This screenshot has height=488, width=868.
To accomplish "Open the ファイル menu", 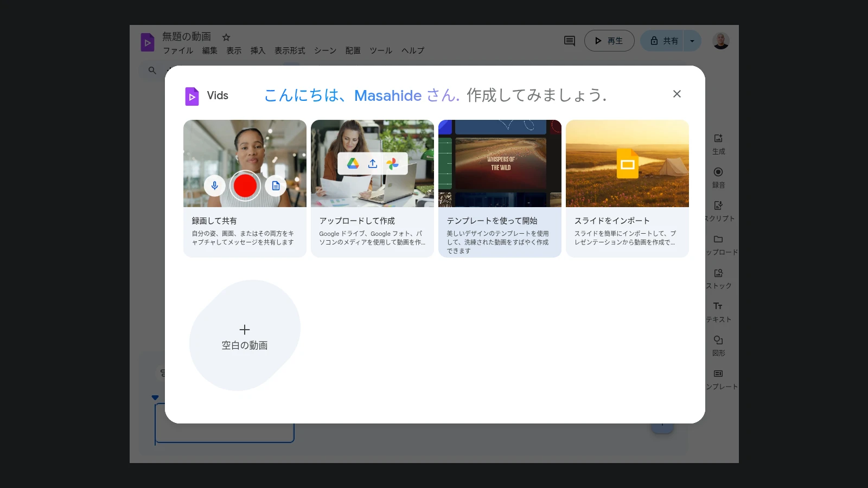I will coord(178,50).
